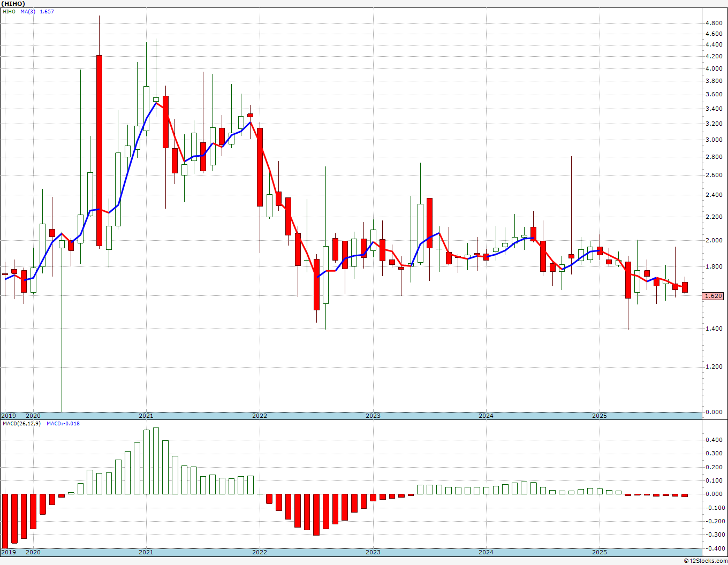Click the 3.000 price axis label
Viewport: 728px width, 565px height.
point(714,140)
